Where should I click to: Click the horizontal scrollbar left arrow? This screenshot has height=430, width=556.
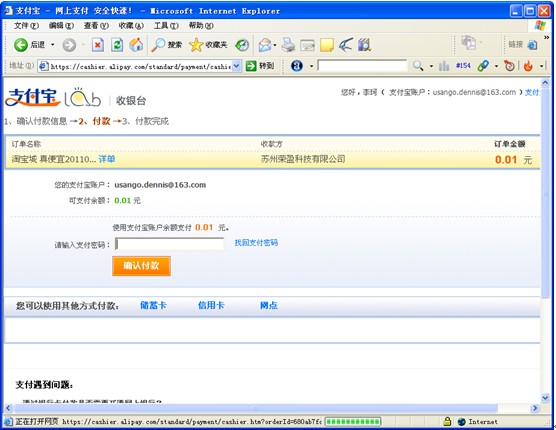point(9,408)
